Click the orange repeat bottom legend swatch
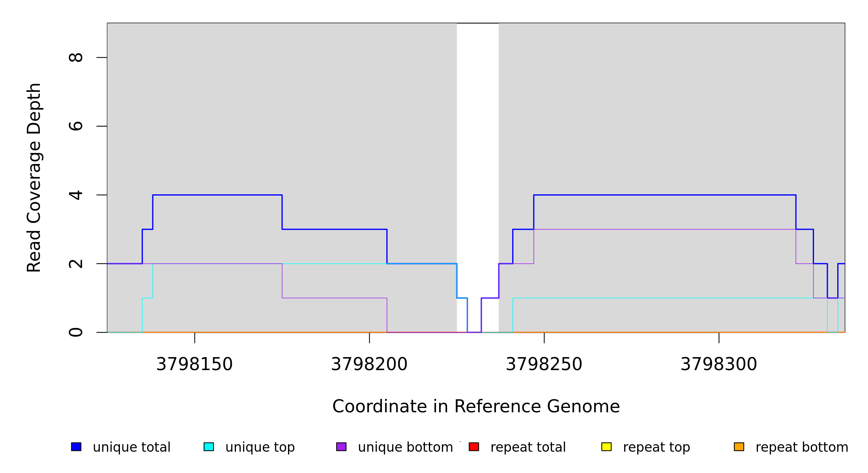The image size is (868, 473). tap(739, 447)
